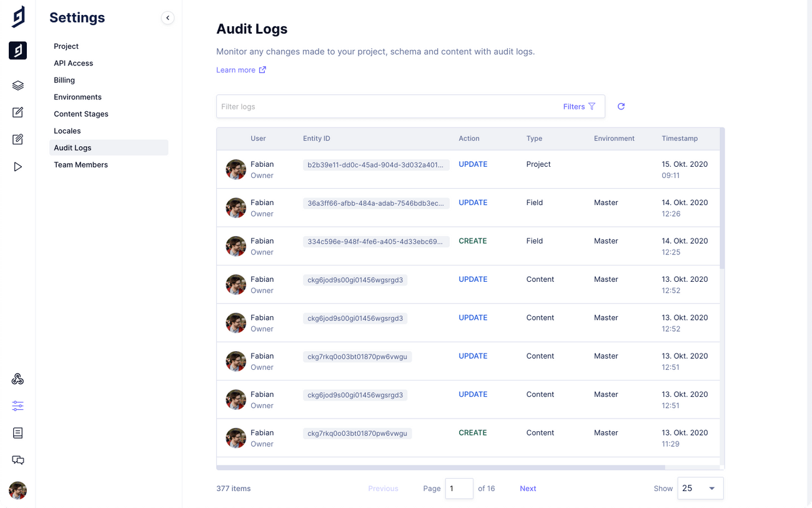This screenshot has width=812, height=508.
Task: Focus the Filter logs search field
Action: click(387, 107)
